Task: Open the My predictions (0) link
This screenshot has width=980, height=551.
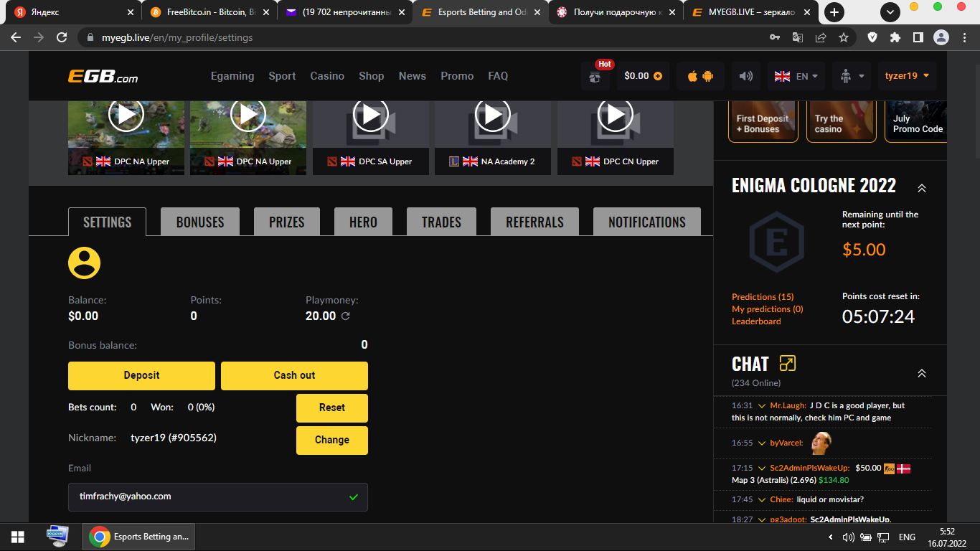Action: click(x=768, y=309)
